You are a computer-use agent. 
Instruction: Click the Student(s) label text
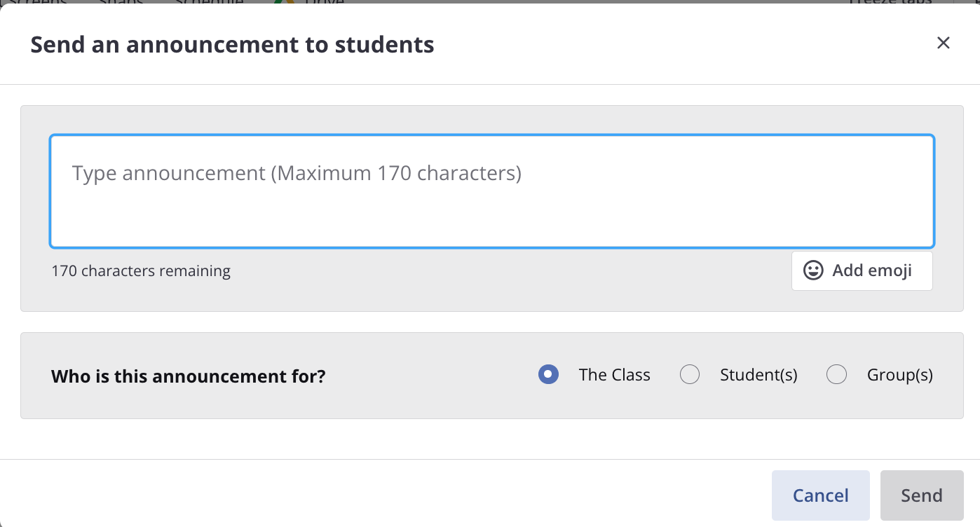coord(758,375)
